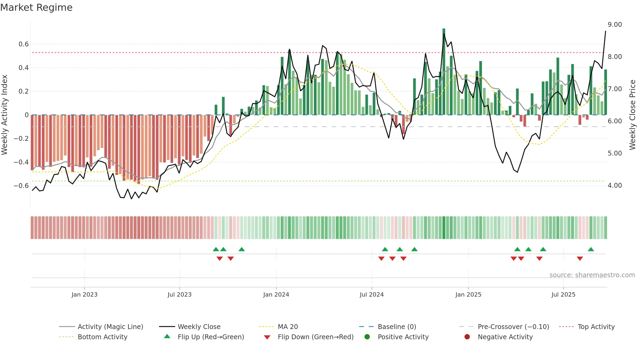Click the green Flip Up legend triangle icon
This screenshot has width=644, height=362.
[x=167, y=336]
